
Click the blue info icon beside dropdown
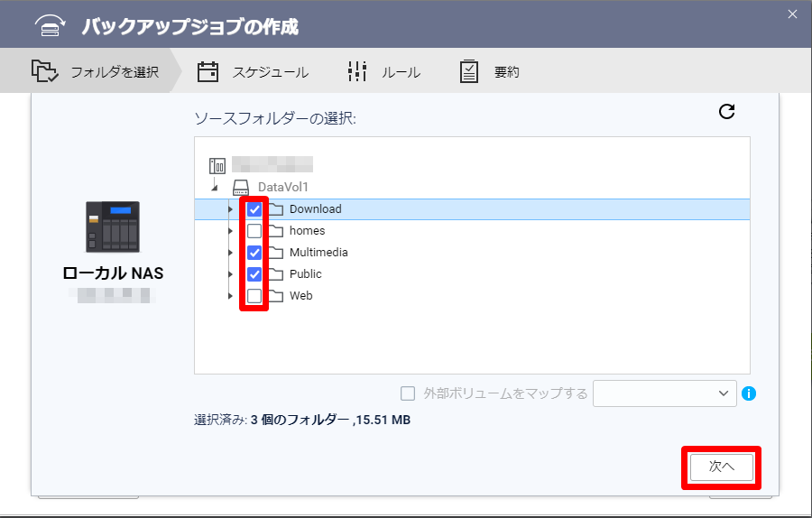click(748, 393)
